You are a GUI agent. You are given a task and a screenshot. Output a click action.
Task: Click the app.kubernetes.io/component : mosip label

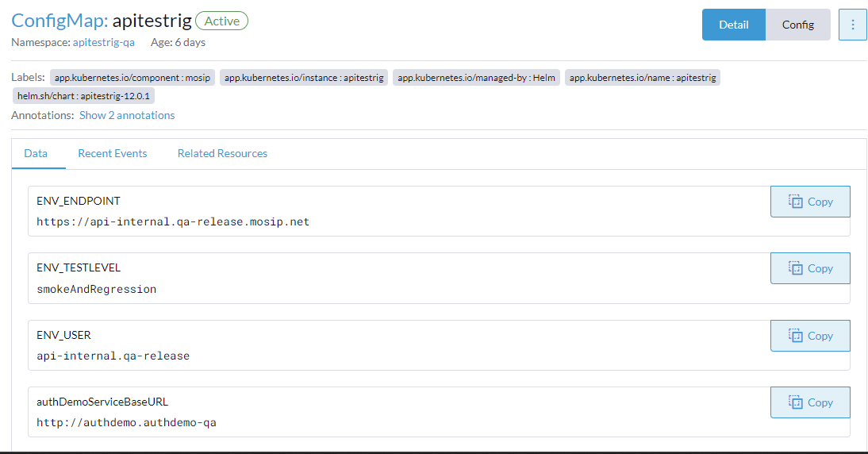pos(133,78)
